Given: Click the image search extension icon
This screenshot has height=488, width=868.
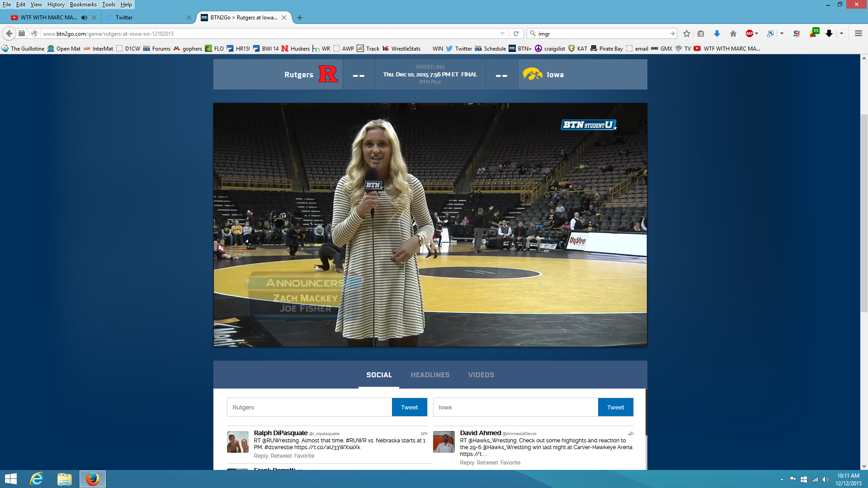Looking at the screenshot, I should (x=770, y=33).
